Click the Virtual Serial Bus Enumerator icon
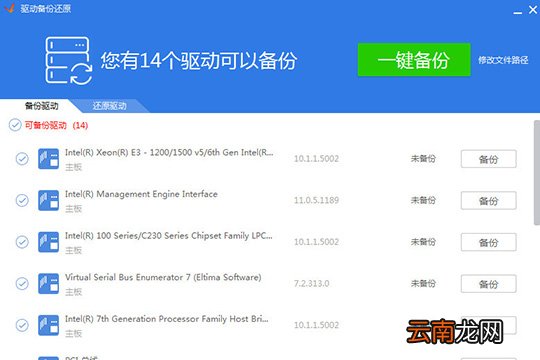The width and height of the screenshot is (540, 360). pyautogui.click(x=48, y=284)
